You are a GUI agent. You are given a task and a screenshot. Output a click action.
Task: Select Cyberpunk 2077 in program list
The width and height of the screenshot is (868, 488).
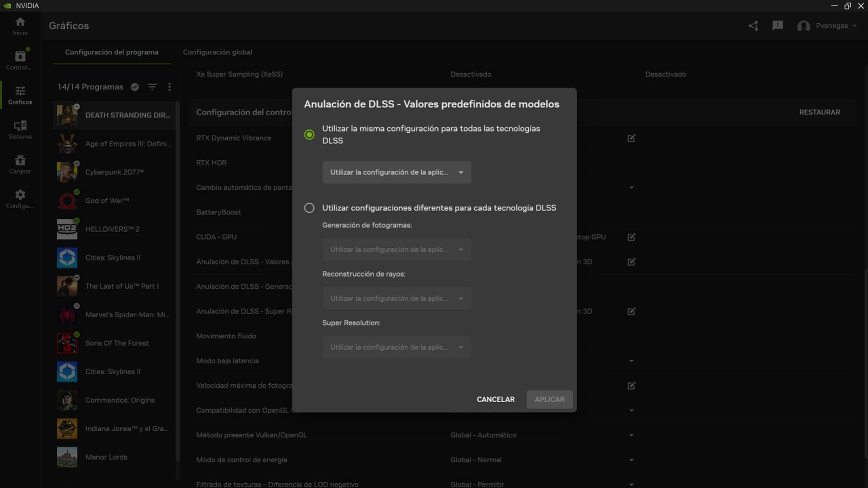click(x=115, y=172)
